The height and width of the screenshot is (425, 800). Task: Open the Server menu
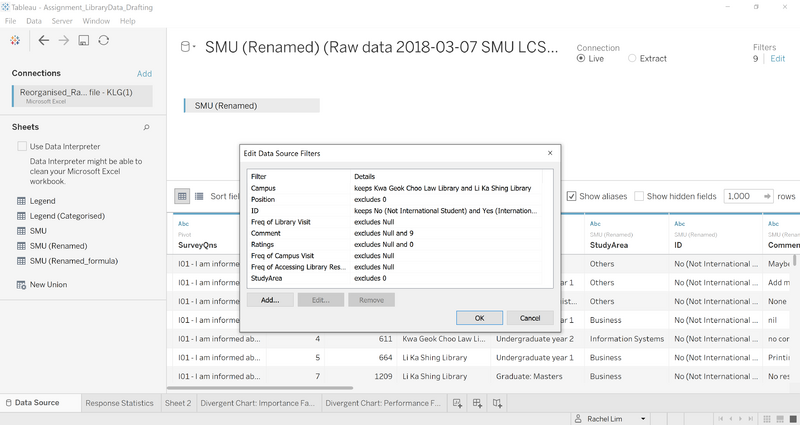[x=62, y=21]
